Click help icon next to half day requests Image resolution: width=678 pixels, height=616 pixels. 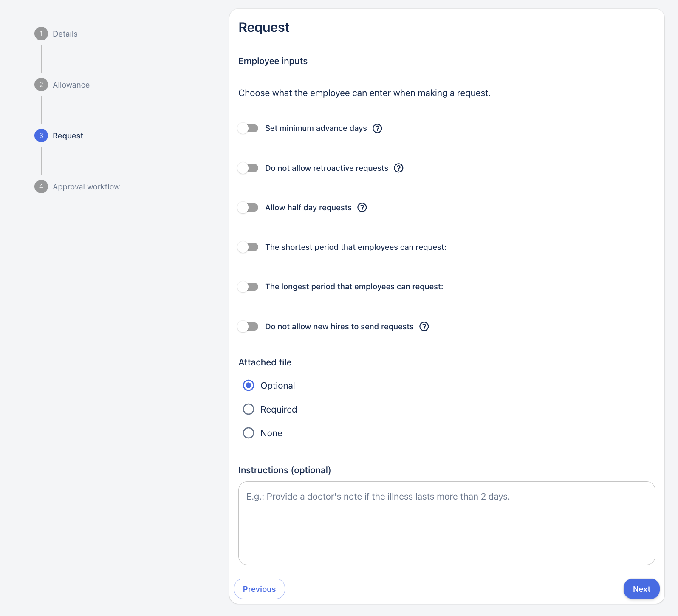point(362,207)
